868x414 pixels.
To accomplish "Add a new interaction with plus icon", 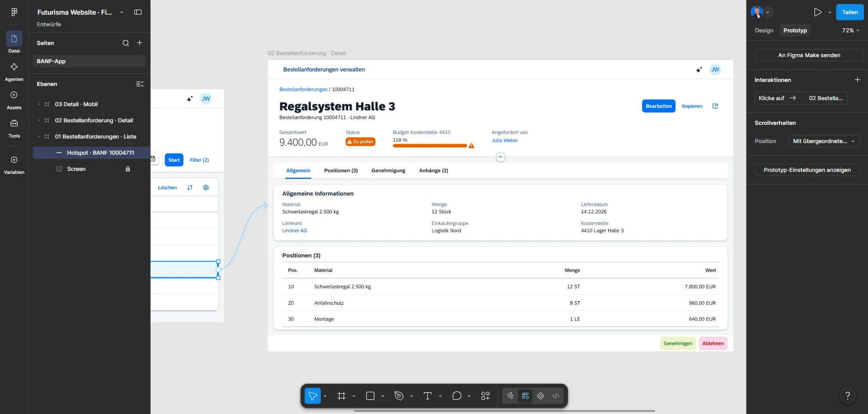I will pos(857,80).
